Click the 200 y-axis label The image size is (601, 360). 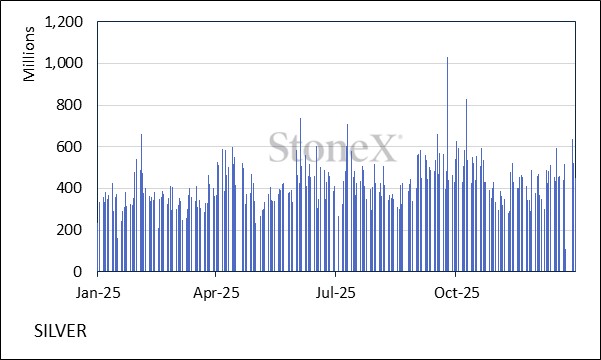(69, 230)
